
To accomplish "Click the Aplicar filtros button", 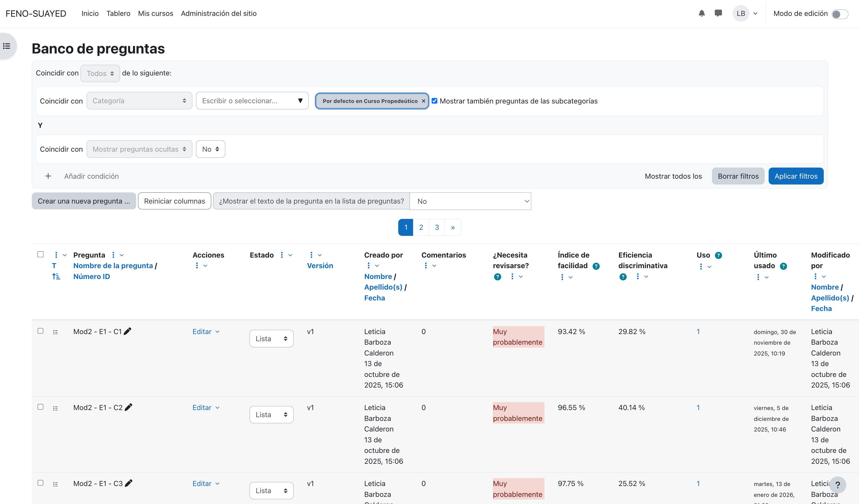I will coord(796,176).
